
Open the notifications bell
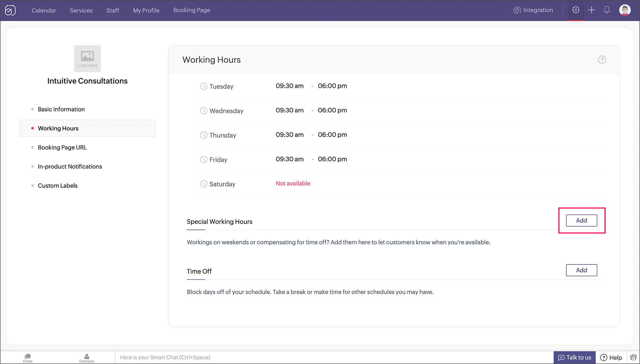click(607, 10)
